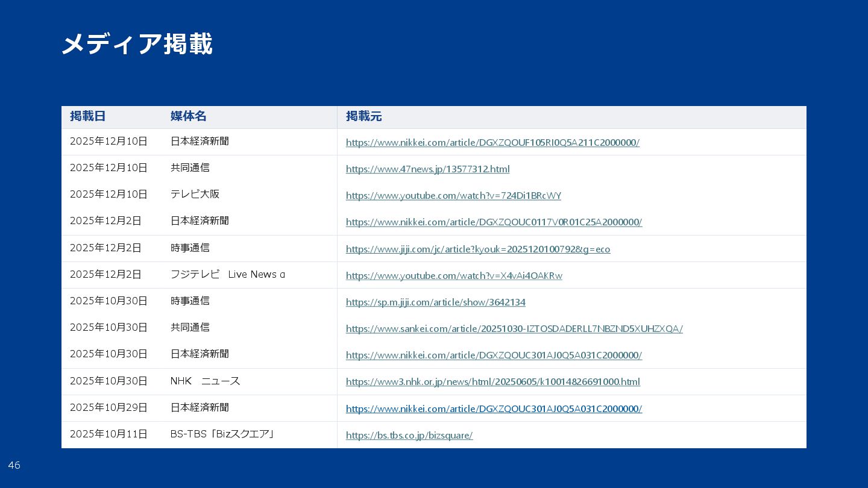868x488 pixels.
Task: Select 共同通信 in the 2025年12月10日 row
Action: (190, 167)
